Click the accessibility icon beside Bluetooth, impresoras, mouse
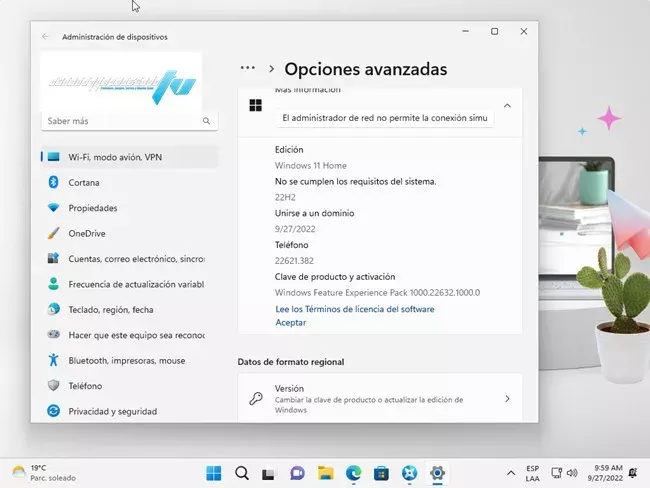650x488 pixels. point(53,359)
